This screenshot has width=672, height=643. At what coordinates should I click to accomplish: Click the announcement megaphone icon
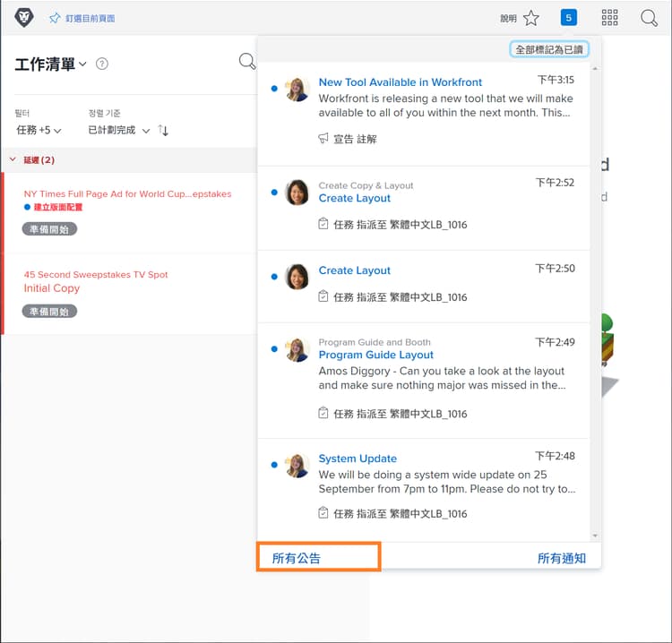click(323, 138)
